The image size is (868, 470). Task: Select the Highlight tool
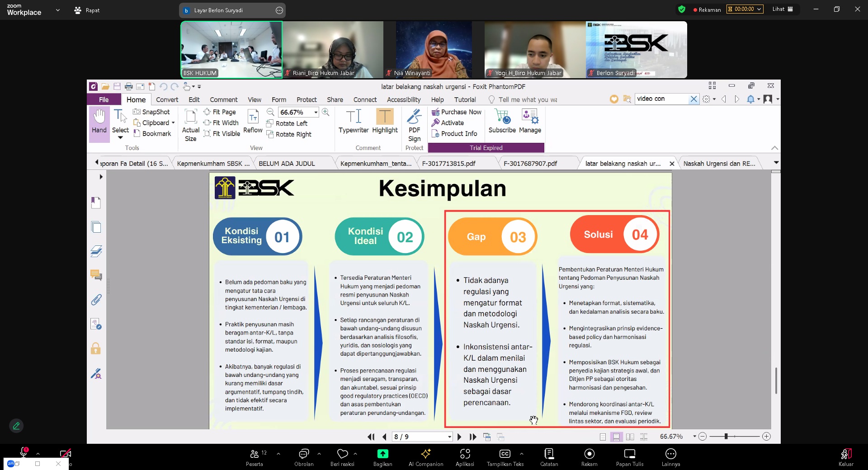coord(385,122)
